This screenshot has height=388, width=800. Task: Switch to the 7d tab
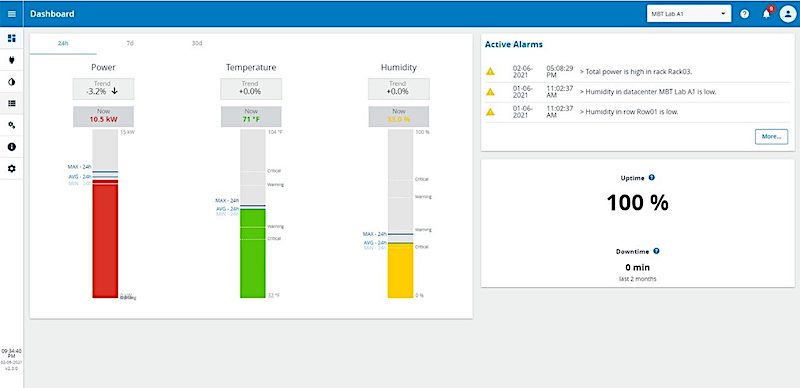tap(130, 44)
